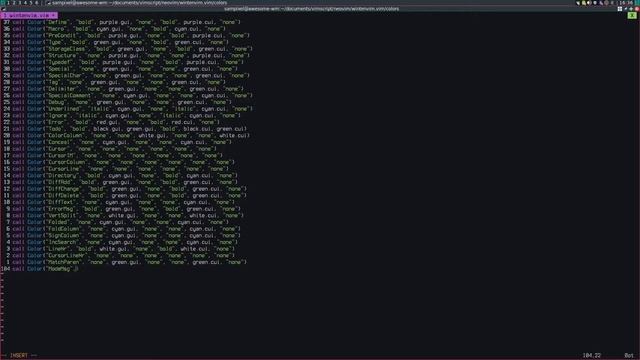
Task: Place cursor on the "SignColumn" Color line
Action: click(x=127, y=236)
